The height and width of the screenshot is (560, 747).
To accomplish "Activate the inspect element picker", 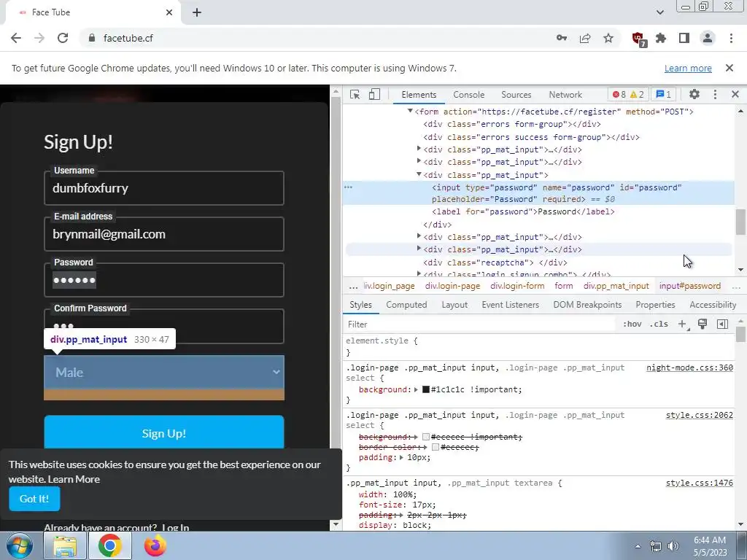I will point(355,94).
